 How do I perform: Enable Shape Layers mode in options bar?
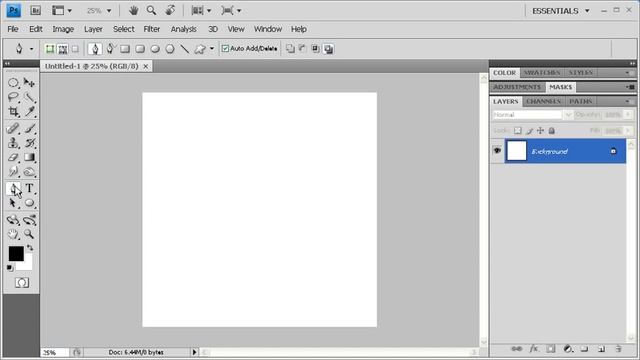[x=50, y=49]
